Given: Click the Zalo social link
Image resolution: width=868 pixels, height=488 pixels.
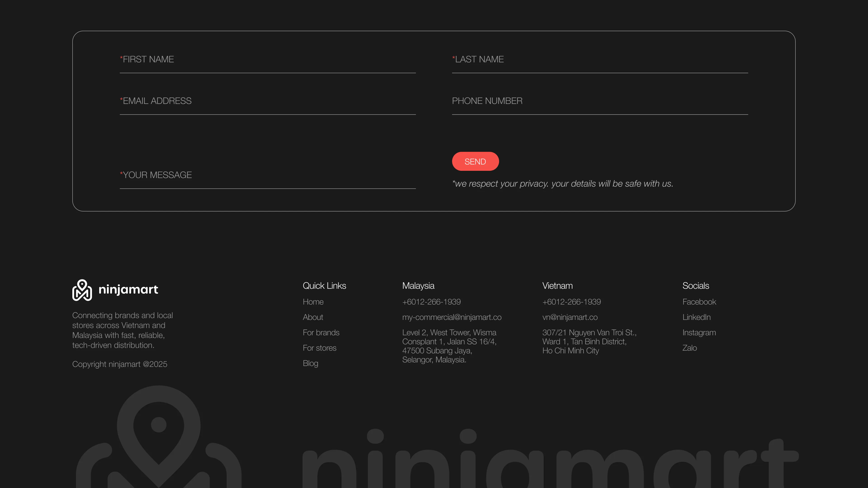Looking at the screenshot, I should 689,348.
